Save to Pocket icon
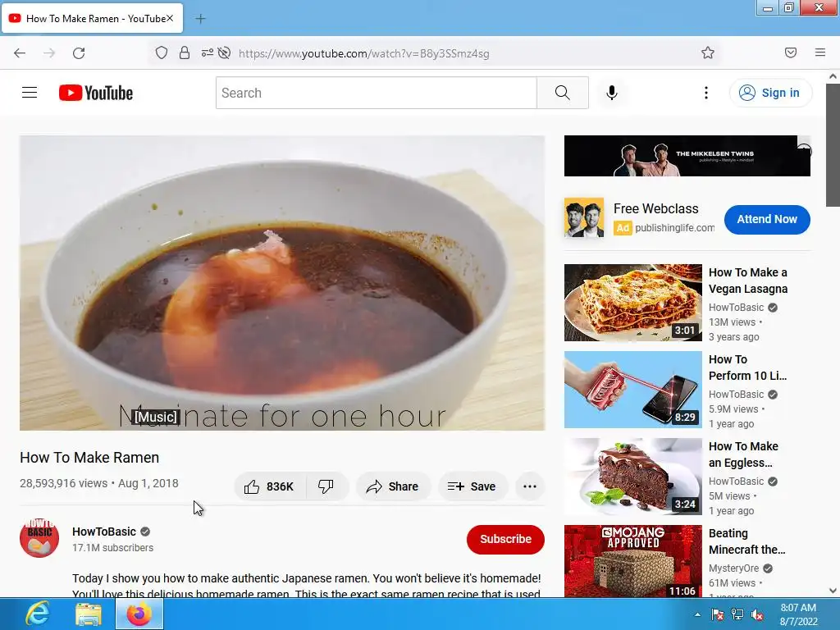The height and width of the screenshot is (630, 840). (791, 52)
